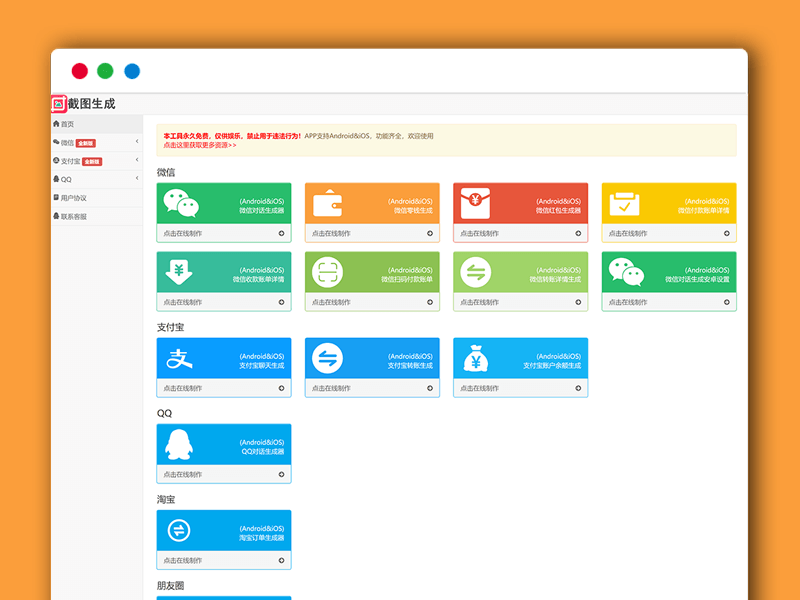Select 微信 in the sidebar menu
This screenshot has height=600, width=800.
(x=97, y=143)
